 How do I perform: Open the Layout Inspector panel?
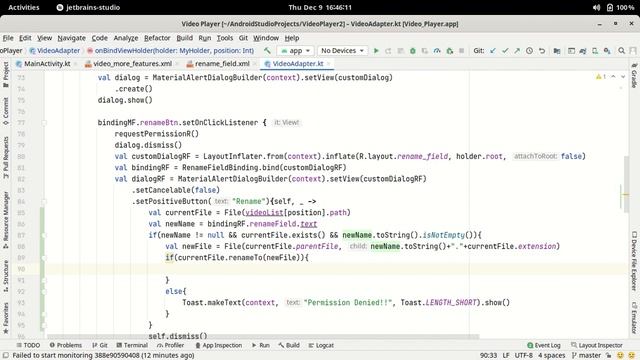click(x=597, y=345)
